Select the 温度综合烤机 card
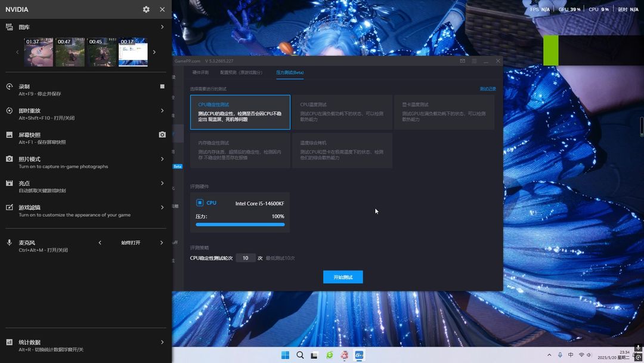This screenshot has width=644, height=363. pos(342,150)
